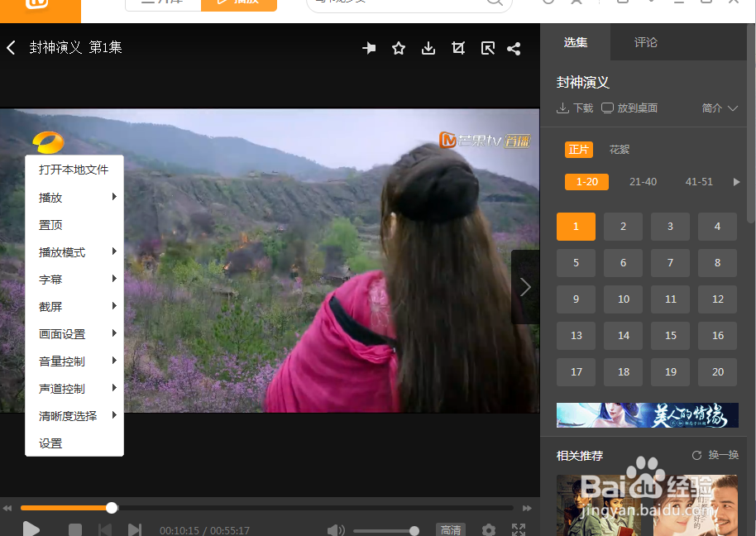Viewport: 756px width, 536px height.
Task: Choose episode 15
Action: [670, 336]
